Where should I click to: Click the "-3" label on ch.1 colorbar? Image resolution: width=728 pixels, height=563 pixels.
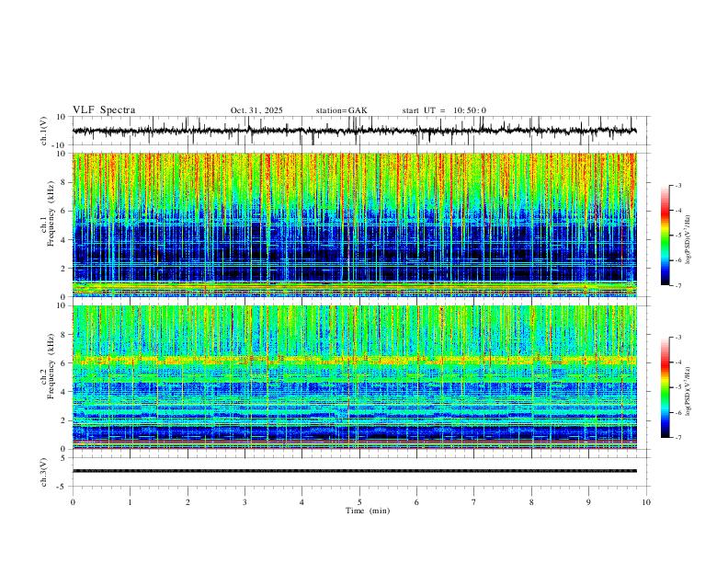(x=678, y=185)
